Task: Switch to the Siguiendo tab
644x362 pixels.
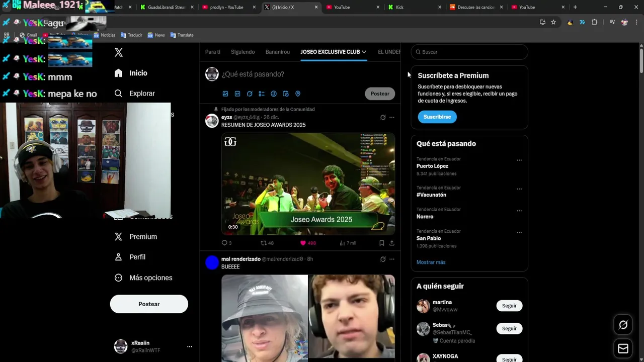Action: click(243, 52)
